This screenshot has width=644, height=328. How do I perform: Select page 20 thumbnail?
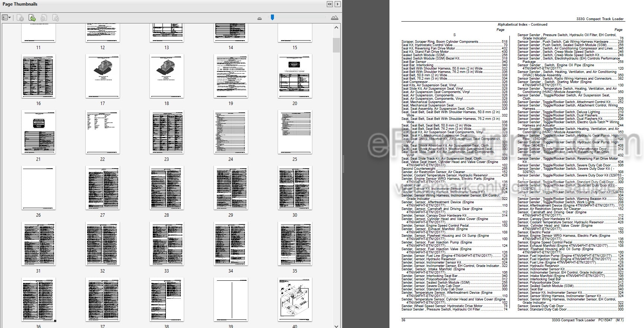click(295, 76)
